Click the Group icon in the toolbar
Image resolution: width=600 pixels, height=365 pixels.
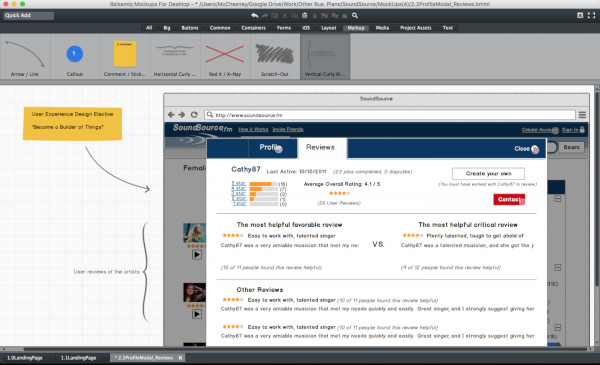324,15
